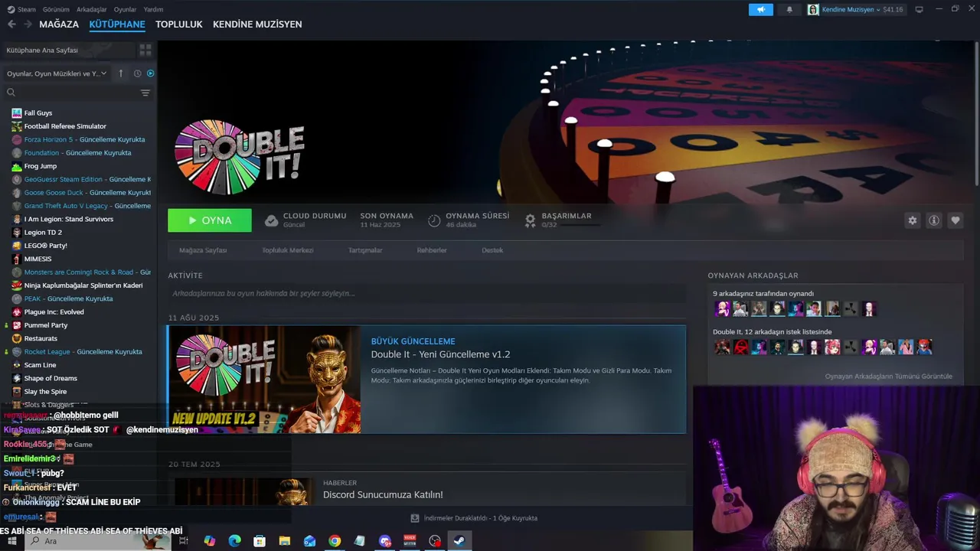This screenshot has width=980, height=551.
Task: Toggle the ready-to-play filter icon
Action: coord(150,73)
